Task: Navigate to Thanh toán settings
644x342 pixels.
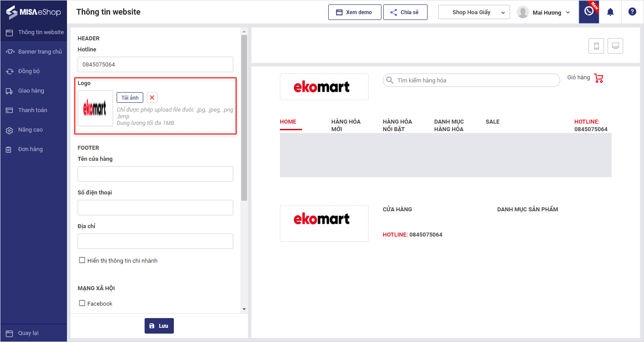Action: pyautogui.click(x=34, y=110)
